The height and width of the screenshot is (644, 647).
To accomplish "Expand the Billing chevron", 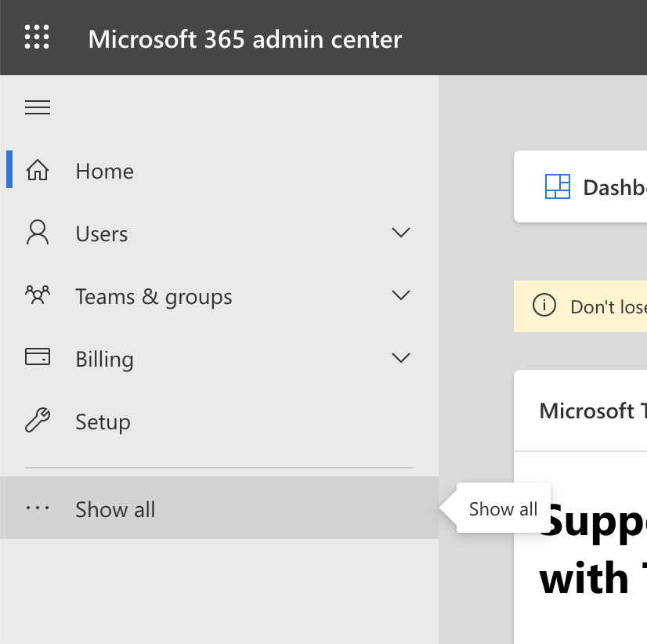I will click(401, 357).
